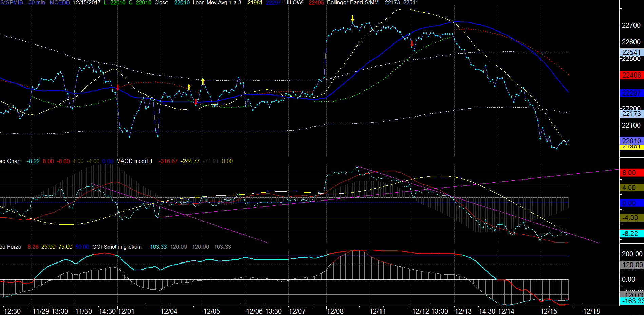The width and height of the screenshot is (644, 316).
Task: Click the blue 50.00 Forza value
Action: click(x=82, y=247)
